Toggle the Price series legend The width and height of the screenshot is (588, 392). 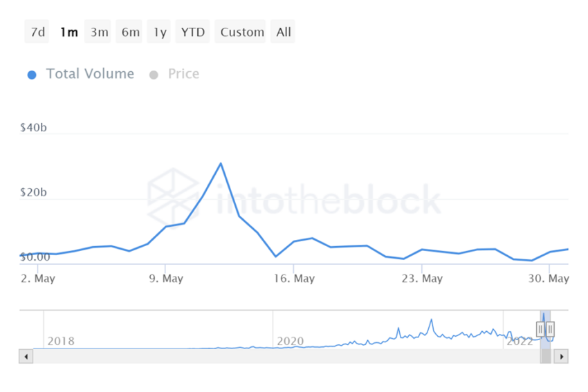coord(183,74)
